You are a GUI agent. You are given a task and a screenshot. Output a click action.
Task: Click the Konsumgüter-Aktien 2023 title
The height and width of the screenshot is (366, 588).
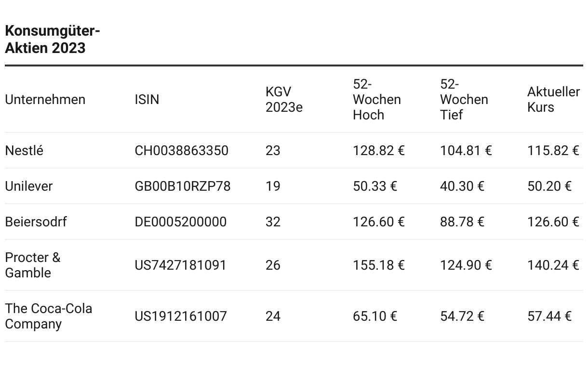pos(53,39)
